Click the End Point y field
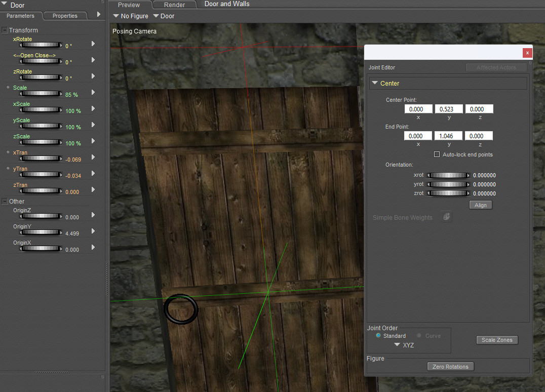This screenshot has height=392, width=545. tap(448, 136)
